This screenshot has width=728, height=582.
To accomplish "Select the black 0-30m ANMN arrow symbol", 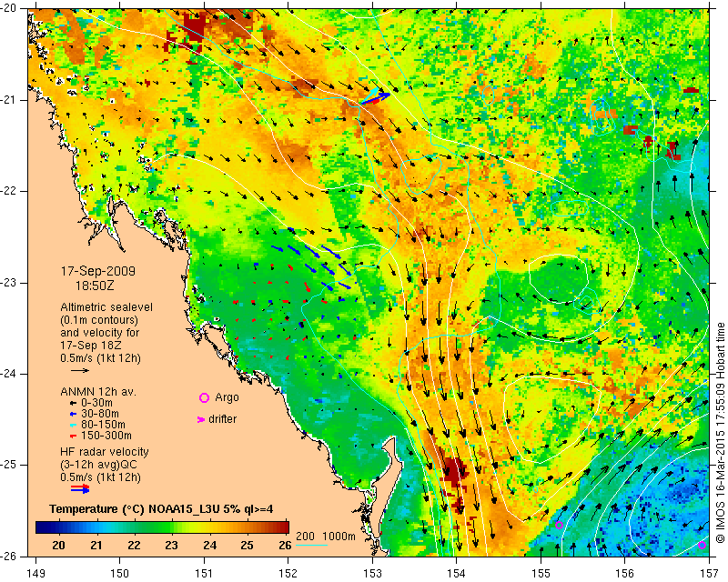I will point(73,404).
